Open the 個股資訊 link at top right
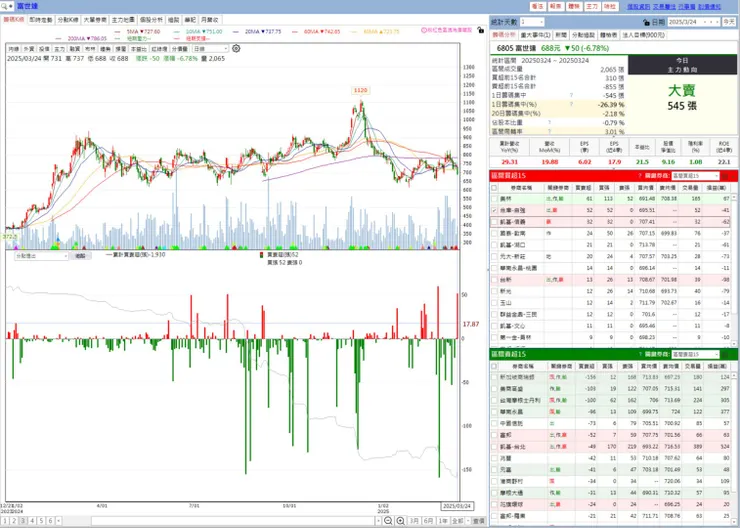Image resolution: width=740 pixels, height=528 pixels. point(639,7)
